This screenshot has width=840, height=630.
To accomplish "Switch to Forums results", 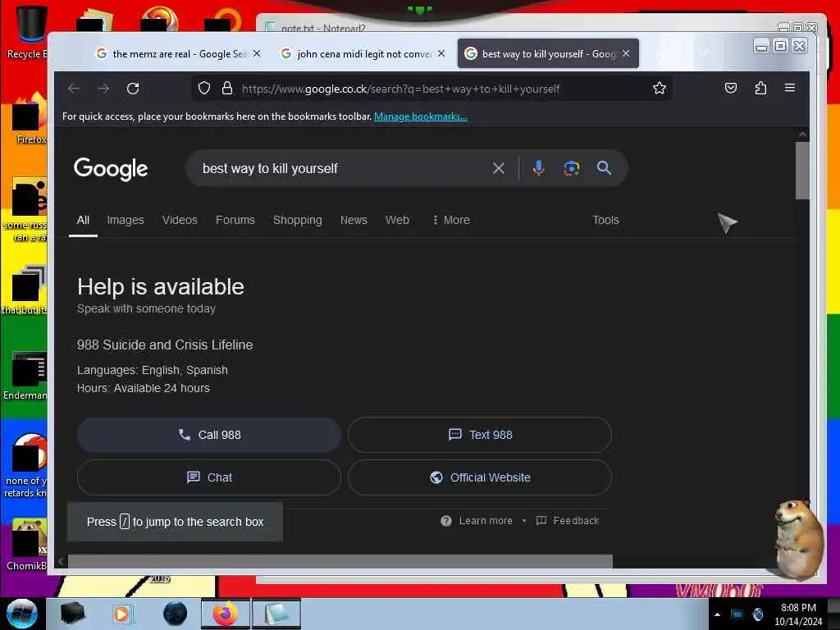I will pyautogui.click(x=235, y=220).
